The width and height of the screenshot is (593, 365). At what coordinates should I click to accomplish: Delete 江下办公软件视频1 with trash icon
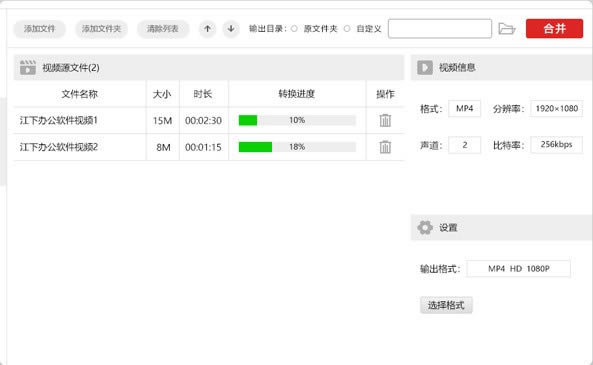click(385, 121)
